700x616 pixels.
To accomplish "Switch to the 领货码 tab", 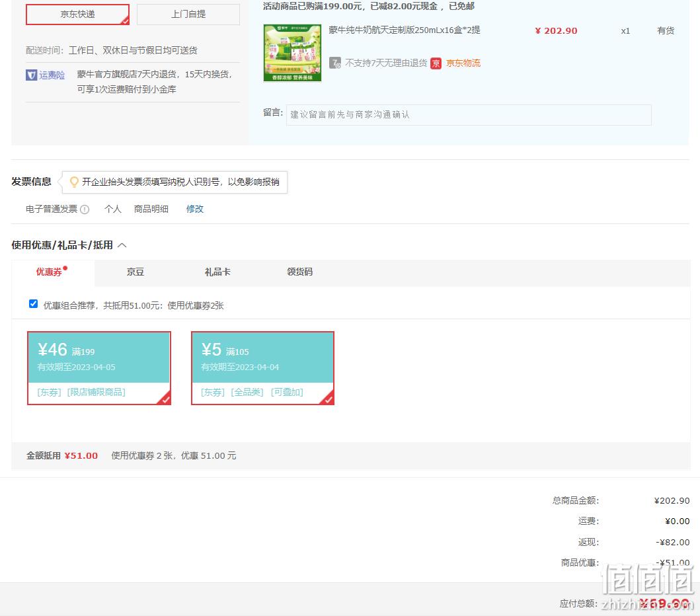I will point(299,272).
